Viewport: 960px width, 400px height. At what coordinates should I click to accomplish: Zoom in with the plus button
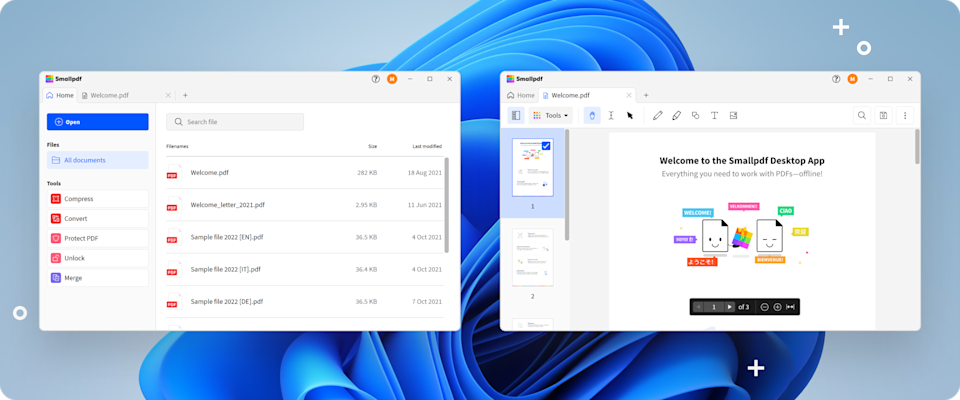778,307
